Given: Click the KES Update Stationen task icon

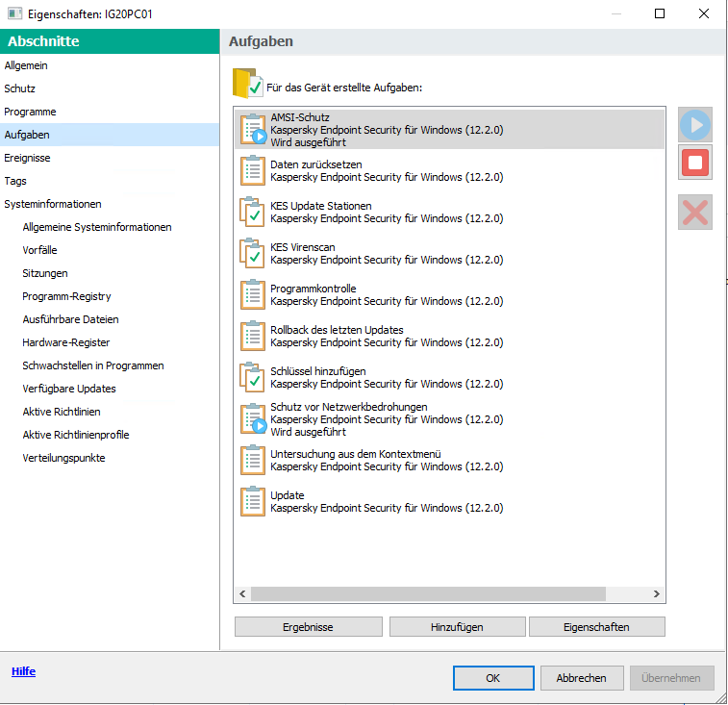Looking at the screenshot, I should (252, 212).
